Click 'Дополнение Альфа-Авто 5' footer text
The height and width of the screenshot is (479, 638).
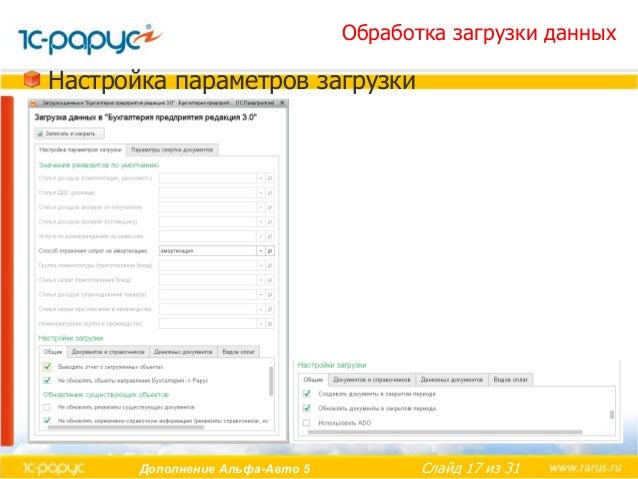click(x=225, y=469)
